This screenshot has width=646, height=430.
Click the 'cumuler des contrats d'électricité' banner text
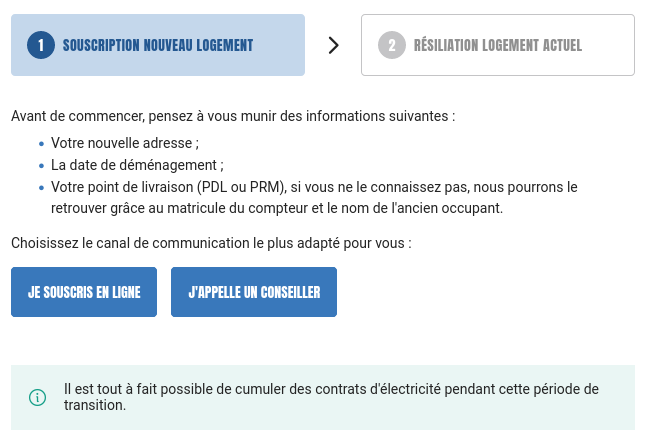coord(329,388)
